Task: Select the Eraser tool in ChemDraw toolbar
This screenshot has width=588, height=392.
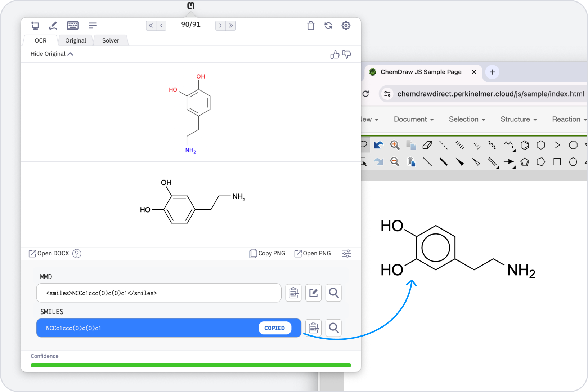Action: coord(428,145)
